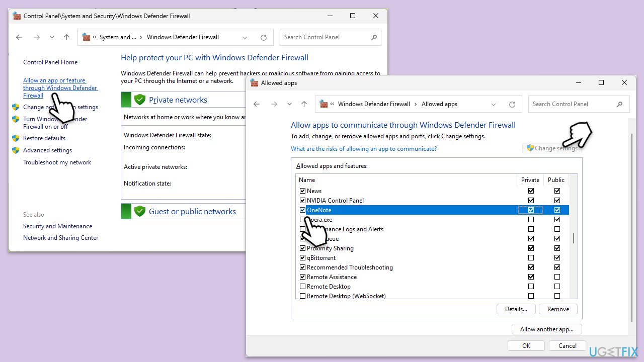Viewport: 644px width, 362px height.
Task: Open recent locations in Allowed apps window
Action: tap(289, 104)
